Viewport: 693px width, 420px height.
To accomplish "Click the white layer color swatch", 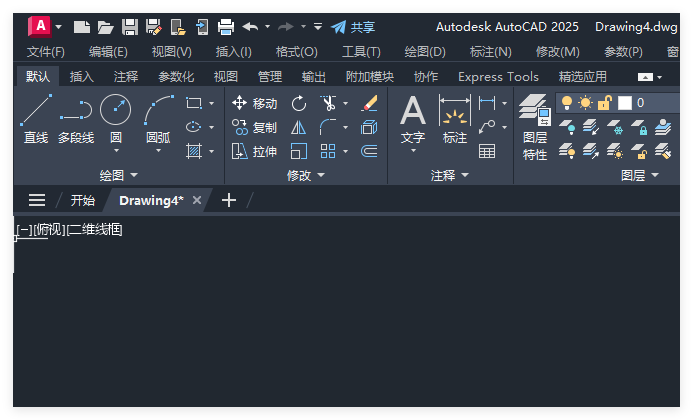I will click(x=624, y=103).
